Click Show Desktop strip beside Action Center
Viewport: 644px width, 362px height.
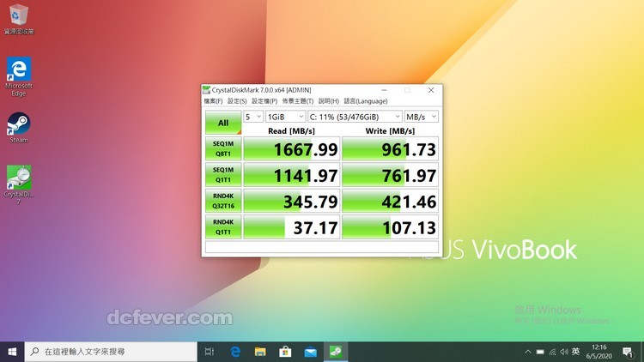[641, 352]
